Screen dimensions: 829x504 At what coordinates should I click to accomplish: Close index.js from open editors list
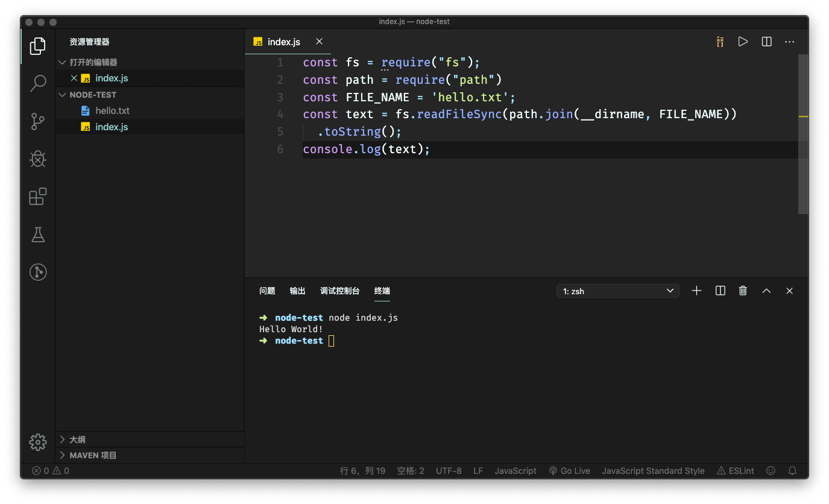click(74, 78)
